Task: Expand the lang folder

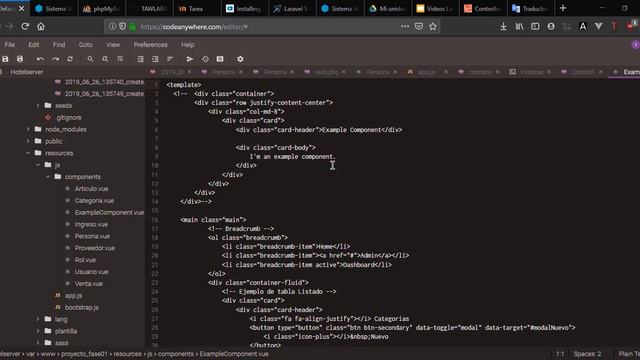Action: coord(38,319)
